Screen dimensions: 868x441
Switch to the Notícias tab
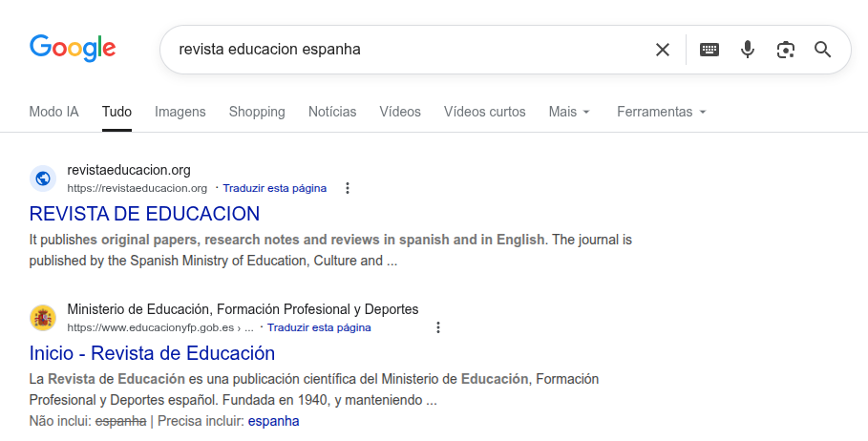point(332,112)
